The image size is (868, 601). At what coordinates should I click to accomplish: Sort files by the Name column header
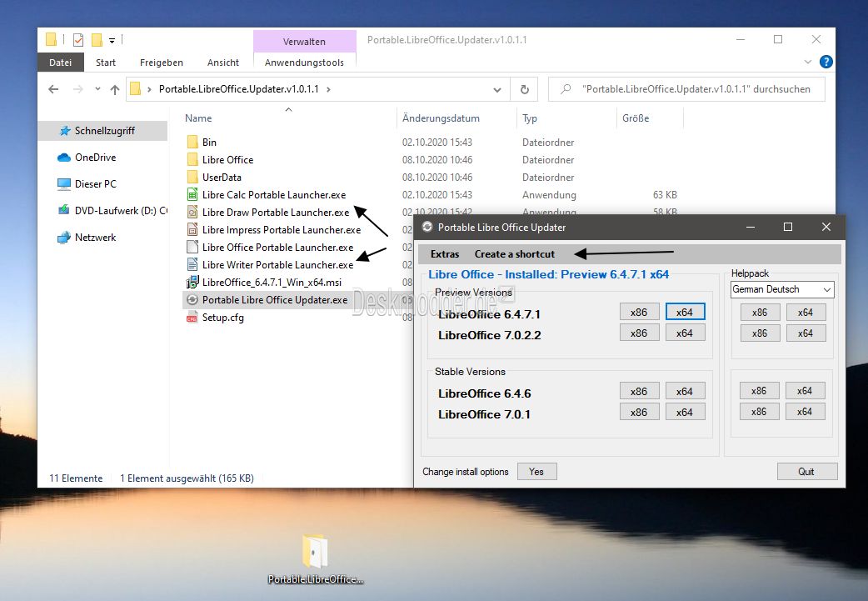click(x=198, y=118)
